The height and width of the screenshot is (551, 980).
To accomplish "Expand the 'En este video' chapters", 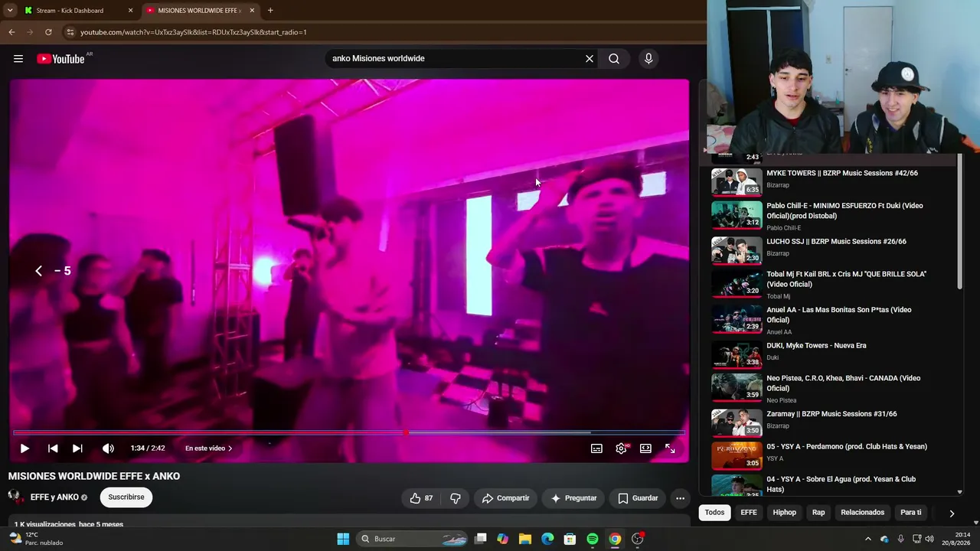I will (208, 448).
